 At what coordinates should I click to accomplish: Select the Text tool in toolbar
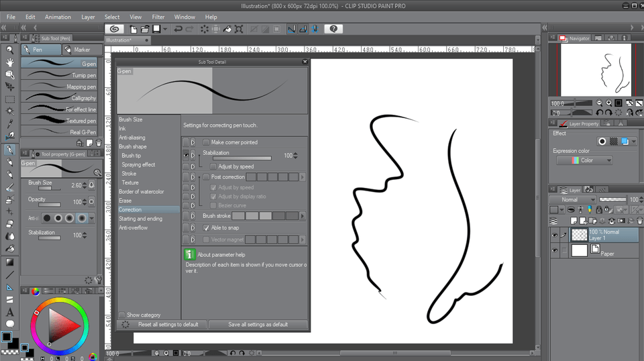10,312
